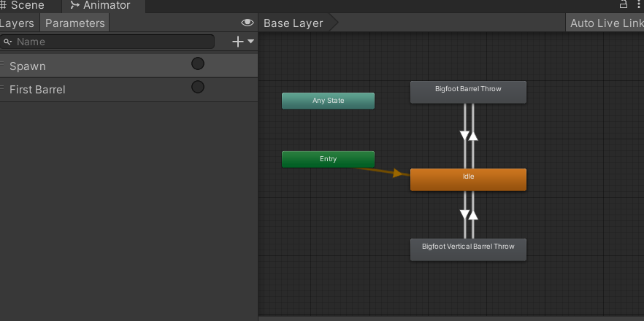Select the Spawn parameter row
Screen dimensions: 644x321
click(x=129, y=66)
